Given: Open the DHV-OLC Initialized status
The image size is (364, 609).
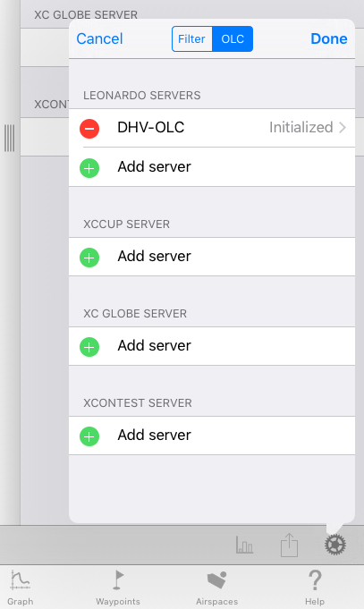Looking at the screenshot, I should click(x=301, y=127).
